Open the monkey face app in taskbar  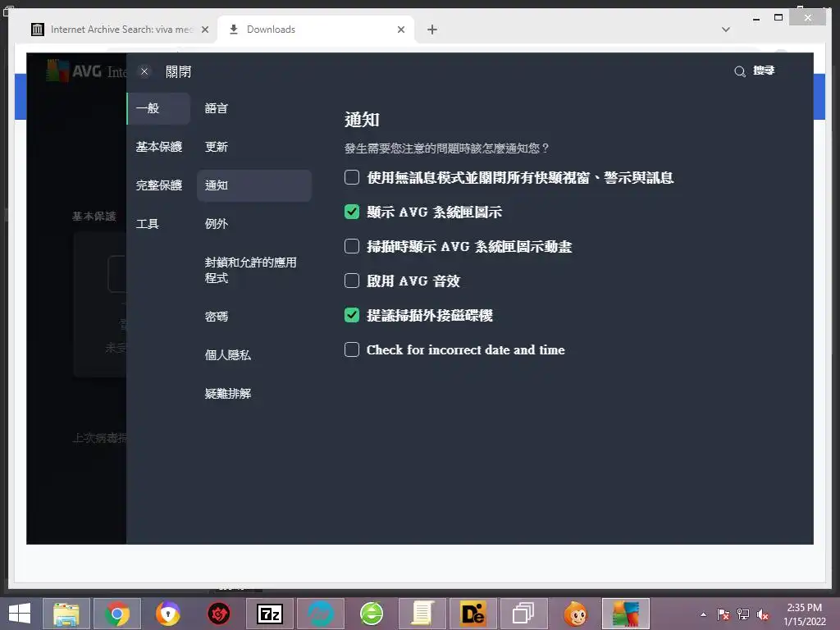[575, 614]
